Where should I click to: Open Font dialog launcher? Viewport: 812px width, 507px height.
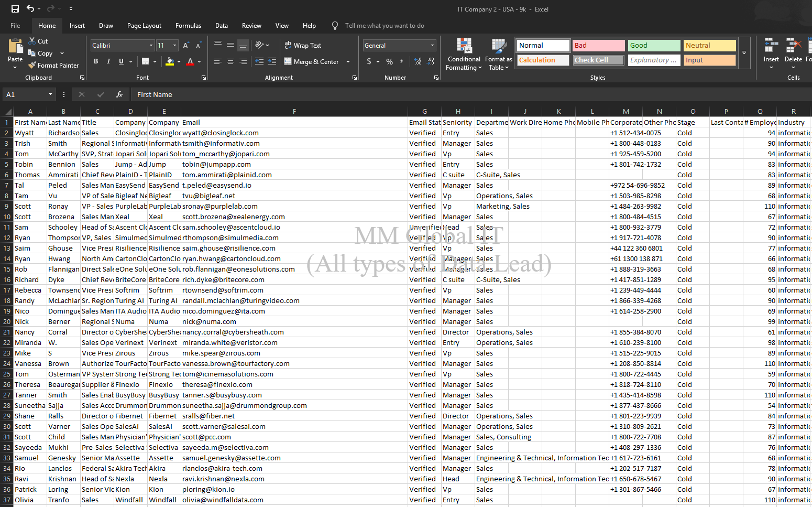[x=204, y=78]
